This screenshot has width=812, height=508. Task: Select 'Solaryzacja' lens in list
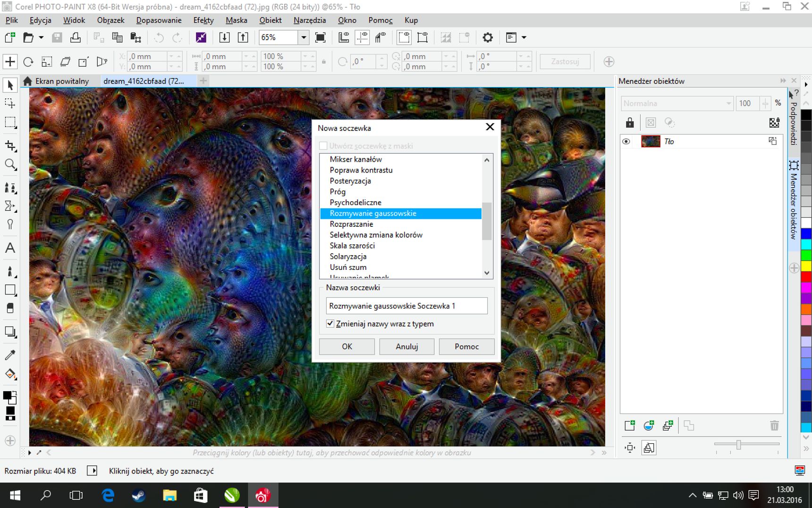[401, 256]
